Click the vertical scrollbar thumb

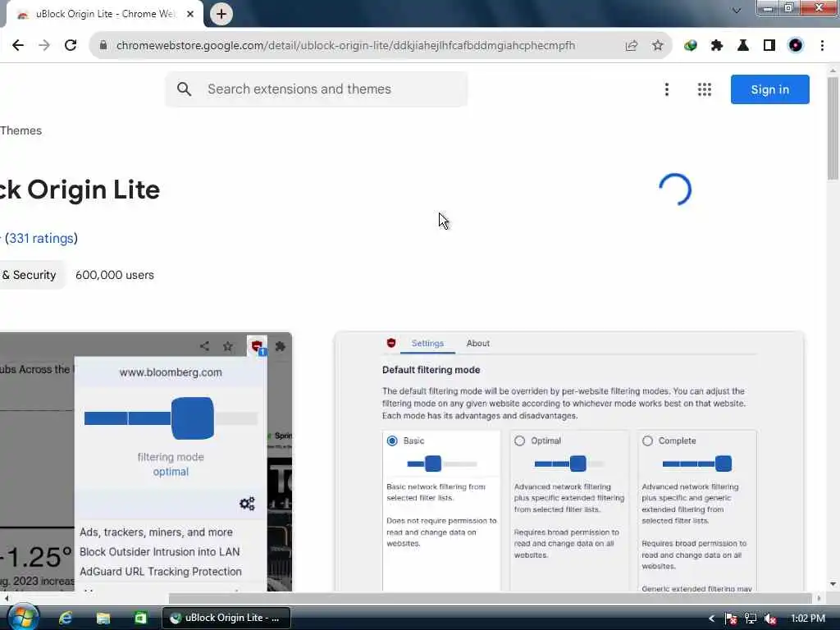(x=833, y=129)
